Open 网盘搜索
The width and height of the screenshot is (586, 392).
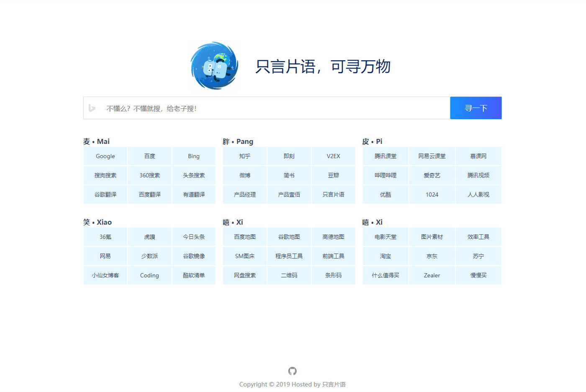(245, 275)
